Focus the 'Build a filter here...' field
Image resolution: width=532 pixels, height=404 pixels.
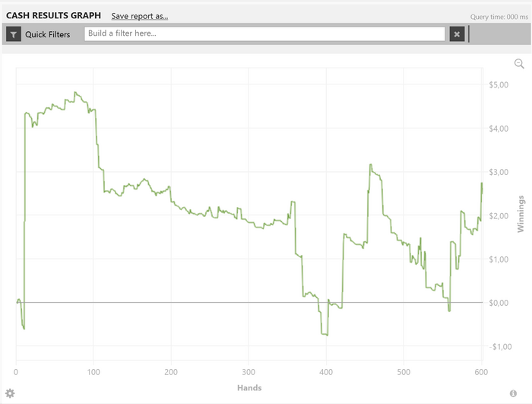(264, 33)
